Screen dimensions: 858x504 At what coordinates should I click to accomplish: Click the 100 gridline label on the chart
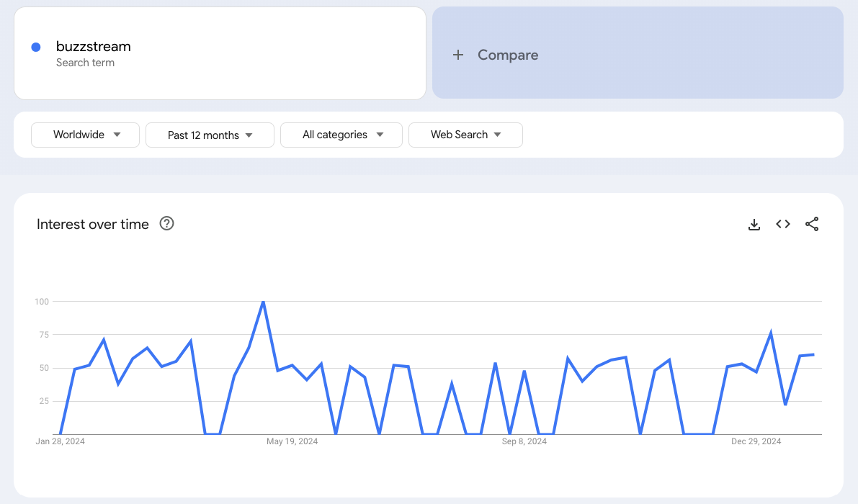click(x=43, y=302)
